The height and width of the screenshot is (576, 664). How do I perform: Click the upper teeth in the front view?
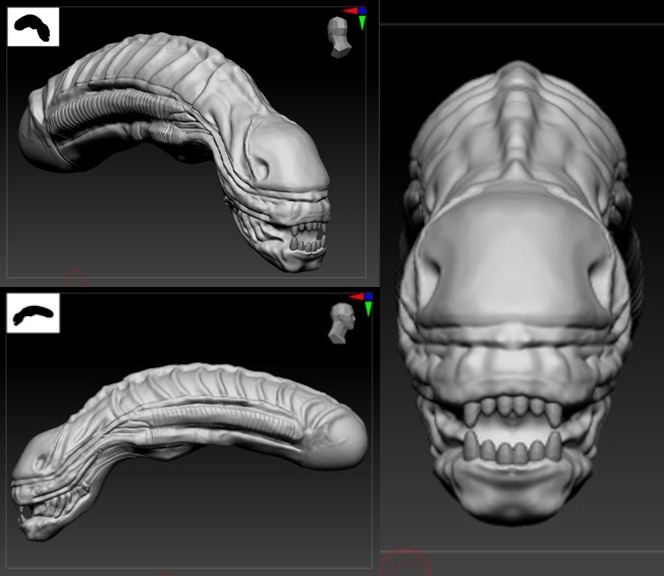(x=512, y=406)
